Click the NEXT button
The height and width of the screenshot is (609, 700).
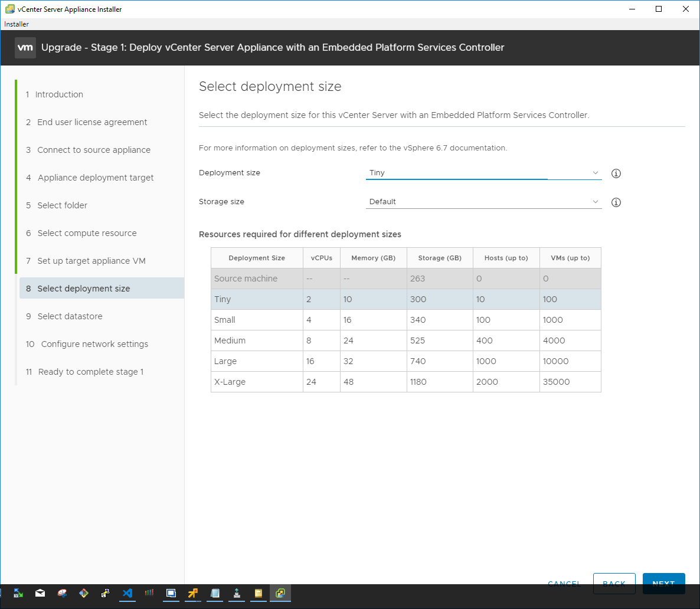pyautogui.click(x=663, y=582)
